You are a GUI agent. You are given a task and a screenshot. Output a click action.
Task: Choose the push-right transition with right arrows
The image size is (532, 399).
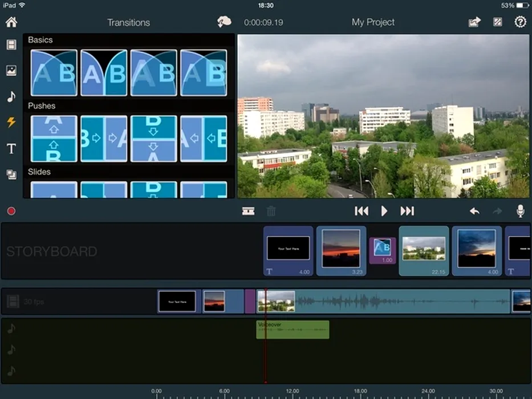(x=104, y=139)
